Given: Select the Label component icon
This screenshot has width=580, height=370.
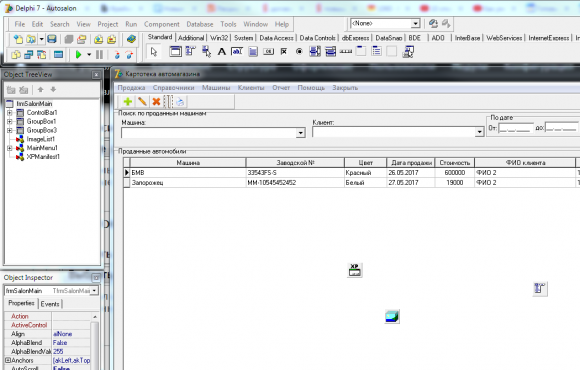Looking at the screenshot, I should (x=222, y=52).
